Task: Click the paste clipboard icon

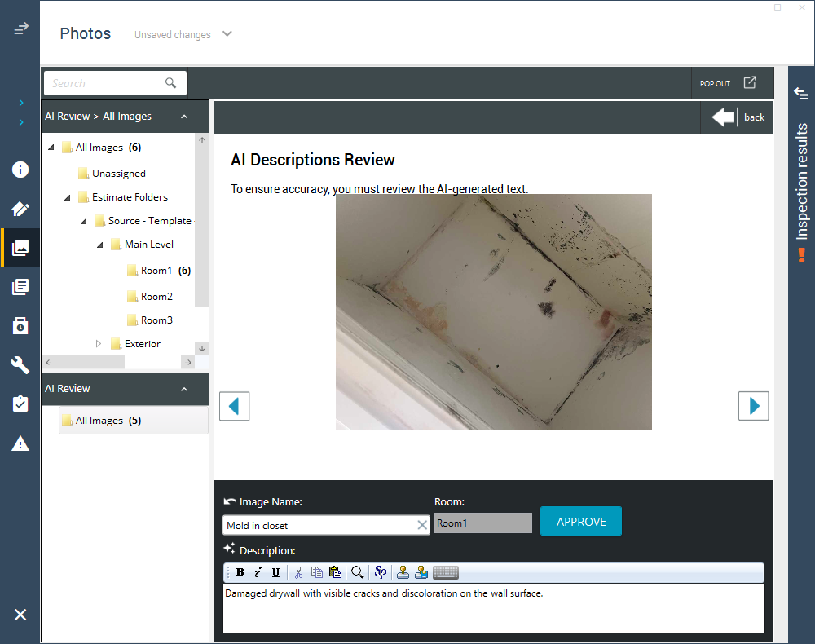Action: coord(335,572)
